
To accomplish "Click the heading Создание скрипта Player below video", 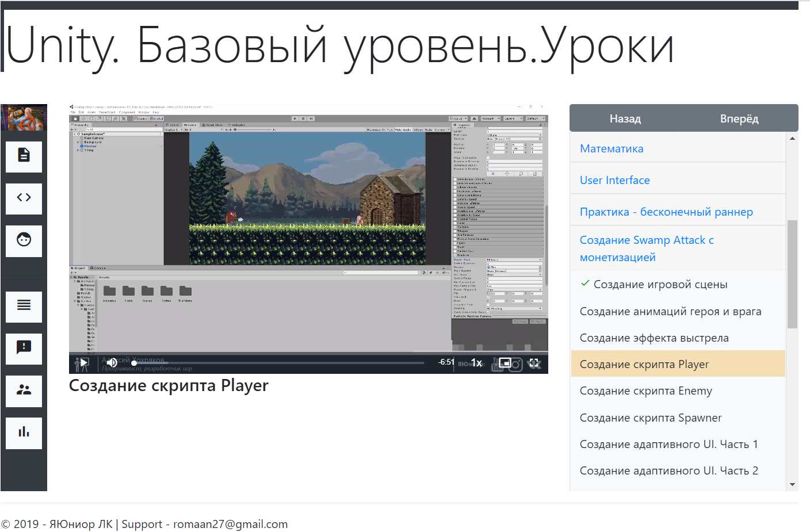I will (169, 385).
